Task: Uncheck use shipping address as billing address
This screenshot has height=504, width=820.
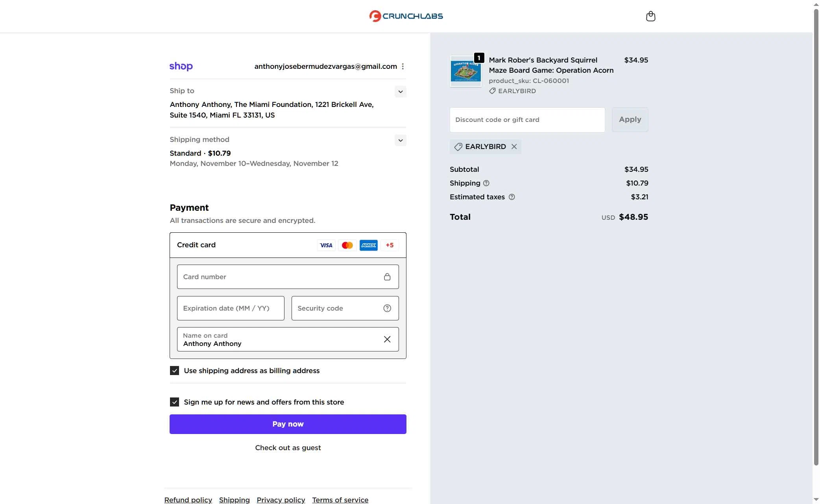Action: point(174,370)
